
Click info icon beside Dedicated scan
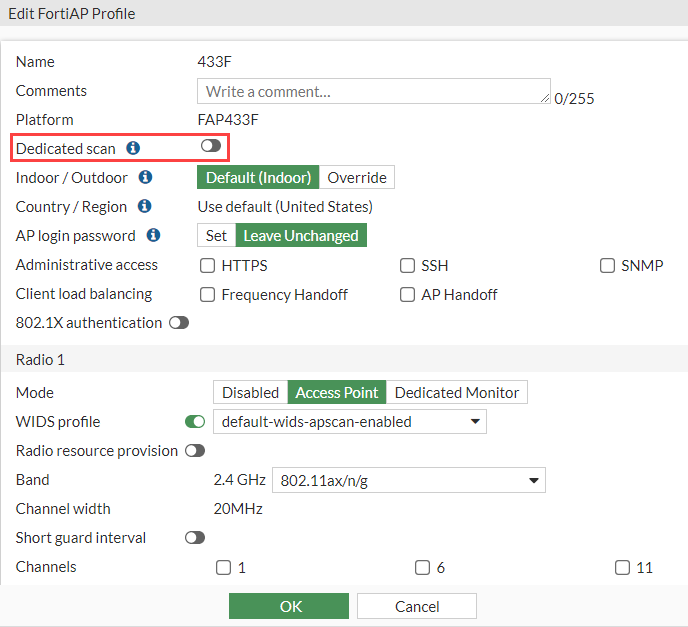pyautogui.click(x=133, y=148)
